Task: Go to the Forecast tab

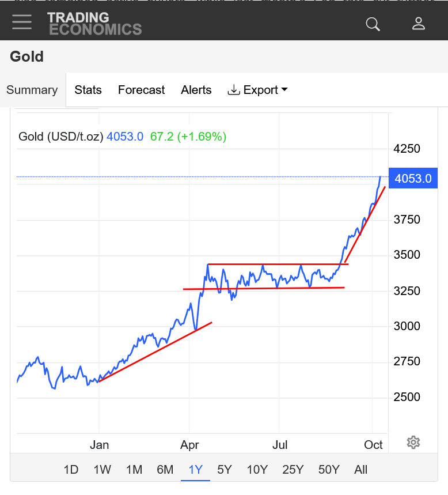Action: tap(141, 90)
